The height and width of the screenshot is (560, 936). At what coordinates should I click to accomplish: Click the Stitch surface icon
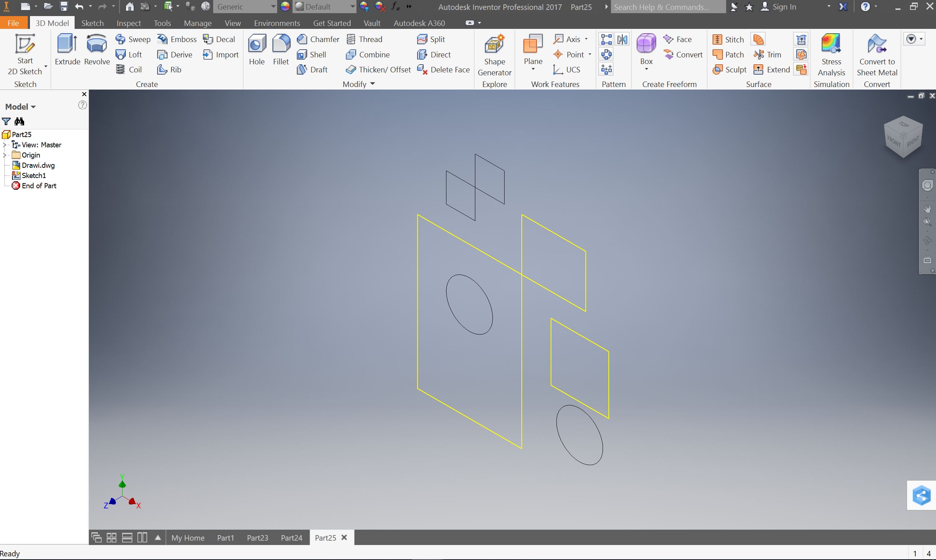[x=717, y=39]
